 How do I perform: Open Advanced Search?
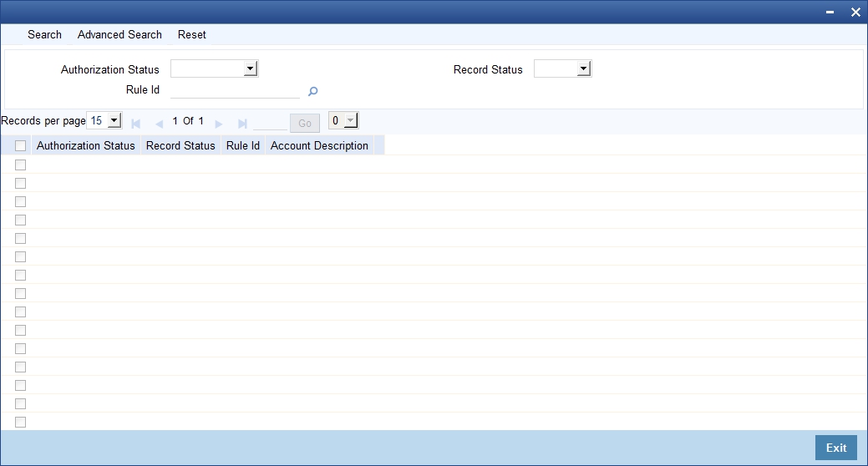click(x=119, y=34)
